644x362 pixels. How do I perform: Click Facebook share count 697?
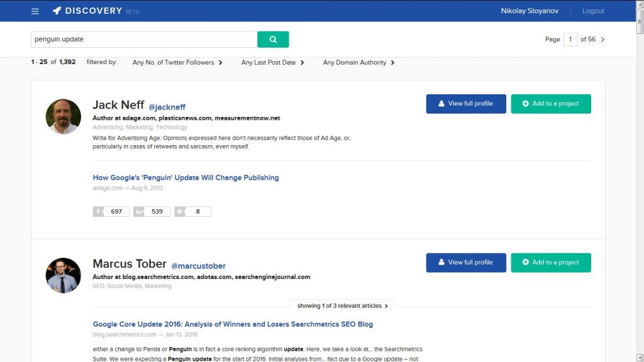pos(111,212)
